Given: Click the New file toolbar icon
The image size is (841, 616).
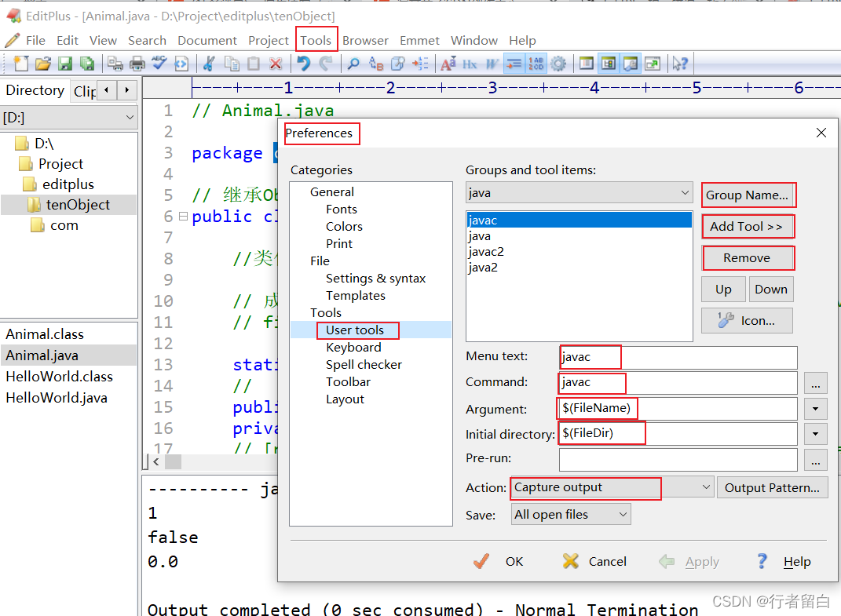Looking at the screenshot, I should tap(21, 64).
